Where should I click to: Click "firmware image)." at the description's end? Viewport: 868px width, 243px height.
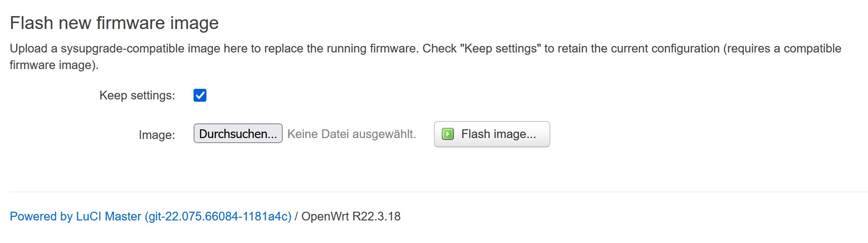(x=54, y=65)
